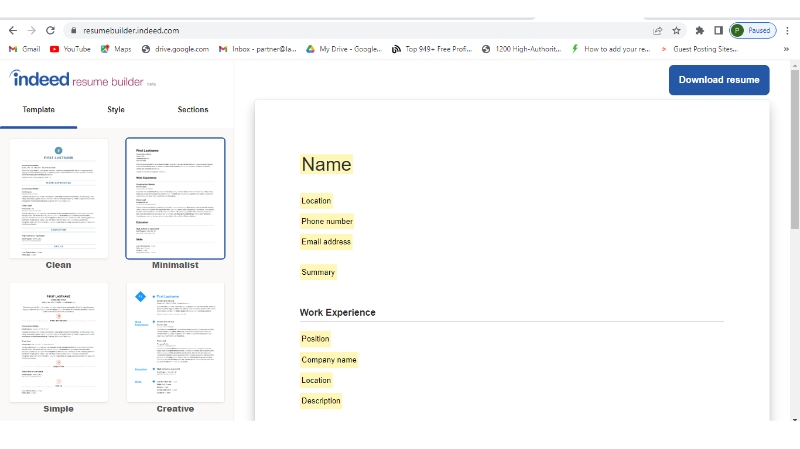The image size is (800, 449).
Task: Open the Template tab
Action: tap(38, 110)
